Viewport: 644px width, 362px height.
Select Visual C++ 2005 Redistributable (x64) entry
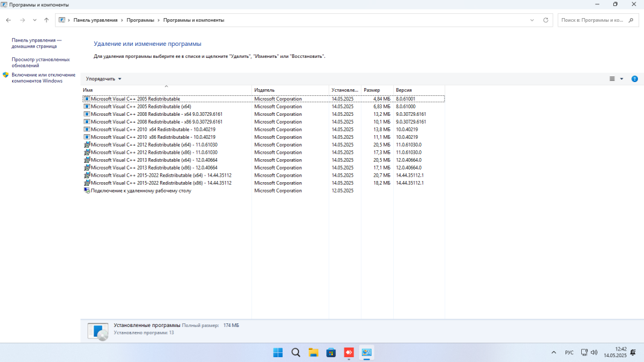[263, 107]
